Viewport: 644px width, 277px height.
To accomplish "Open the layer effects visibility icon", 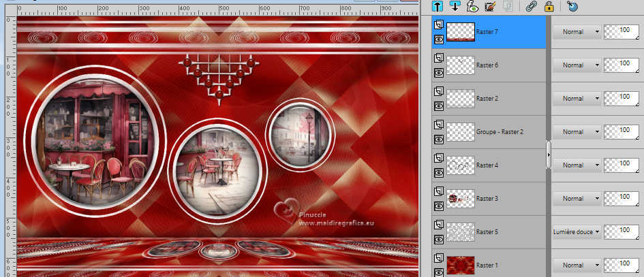I will (472, 5).
